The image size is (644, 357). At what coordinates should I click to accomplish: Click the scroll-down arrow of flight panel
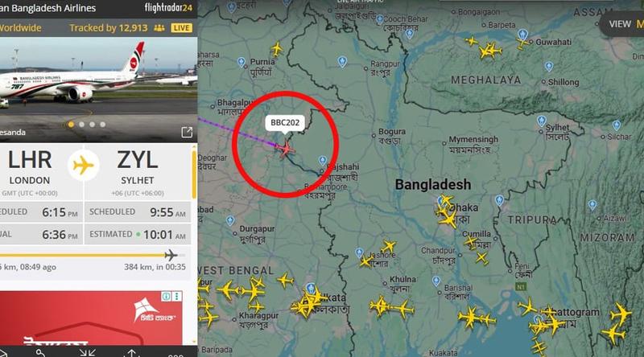tap(194, 342)
